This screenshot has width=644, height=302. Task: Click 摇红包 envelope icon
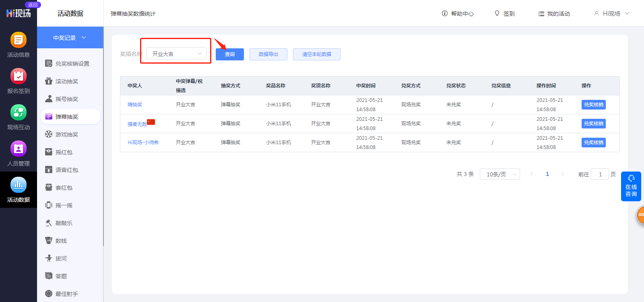[49, 152]
